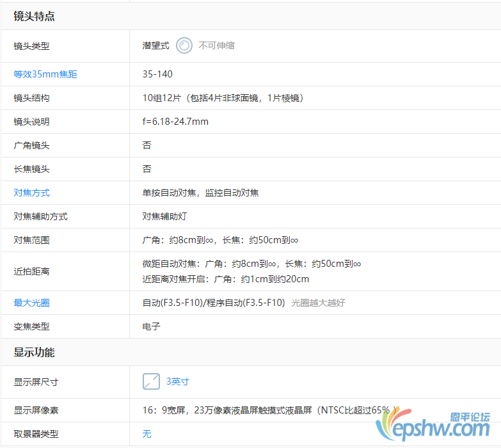The image size is (501, 448).
Task: Click the 对焦范围 value starting 广角：约8cm
Action: tap(221, 240)
